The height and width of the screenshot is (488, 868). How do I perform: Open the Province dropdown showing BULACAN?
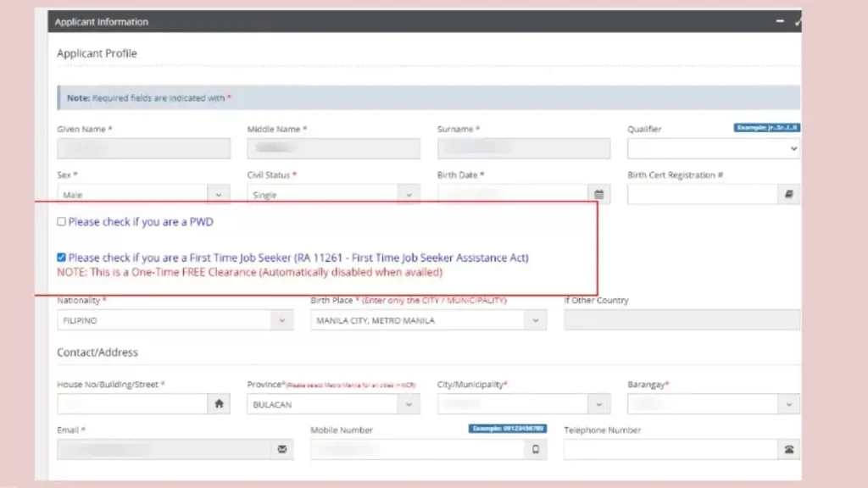333,404
